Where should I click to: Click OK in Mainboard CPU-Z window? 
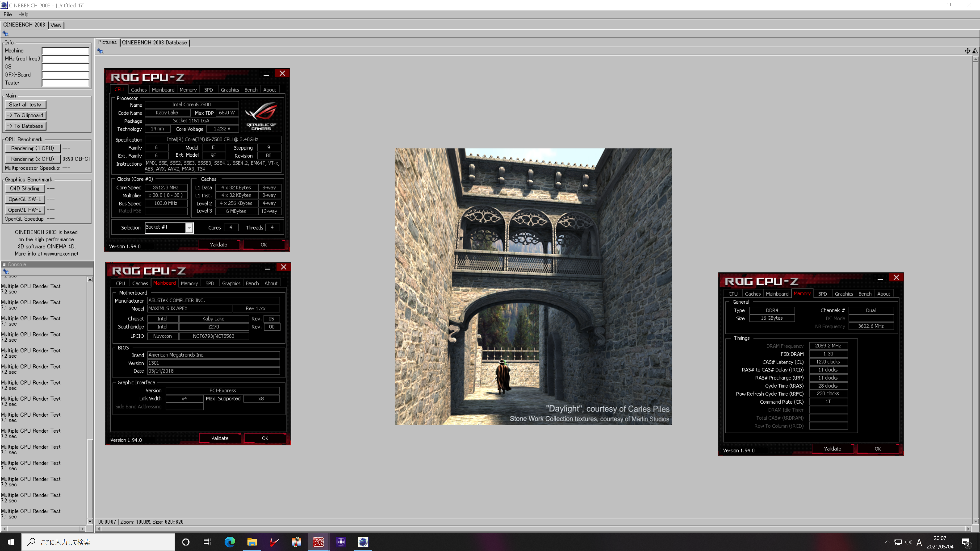(265, 438)
